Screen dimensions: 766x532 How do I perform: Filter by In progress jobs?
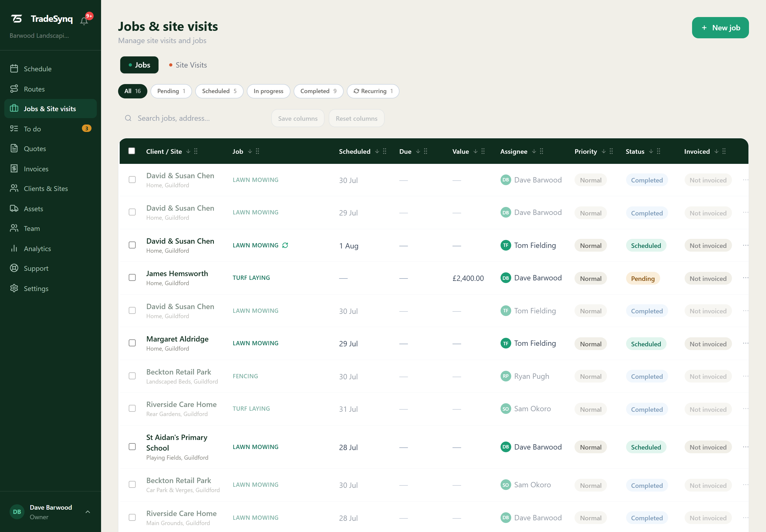[x=268, y=91]
